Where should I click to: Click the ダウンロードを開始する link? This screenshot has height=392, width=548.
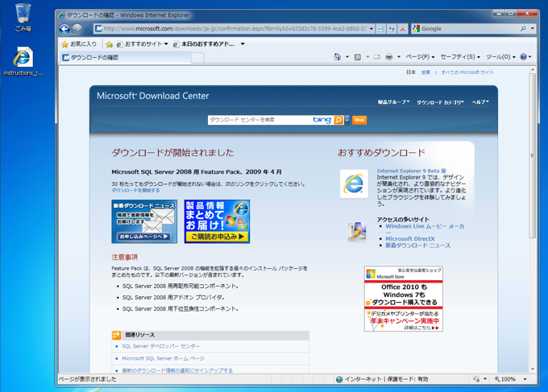tap(135, 190)
